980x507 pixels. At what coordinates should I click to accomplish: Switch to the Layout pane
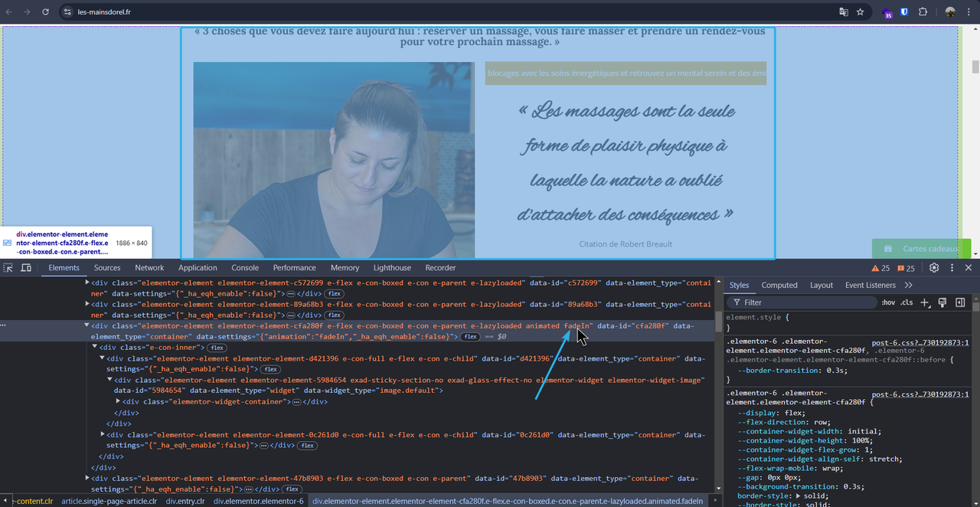point(822,285)
